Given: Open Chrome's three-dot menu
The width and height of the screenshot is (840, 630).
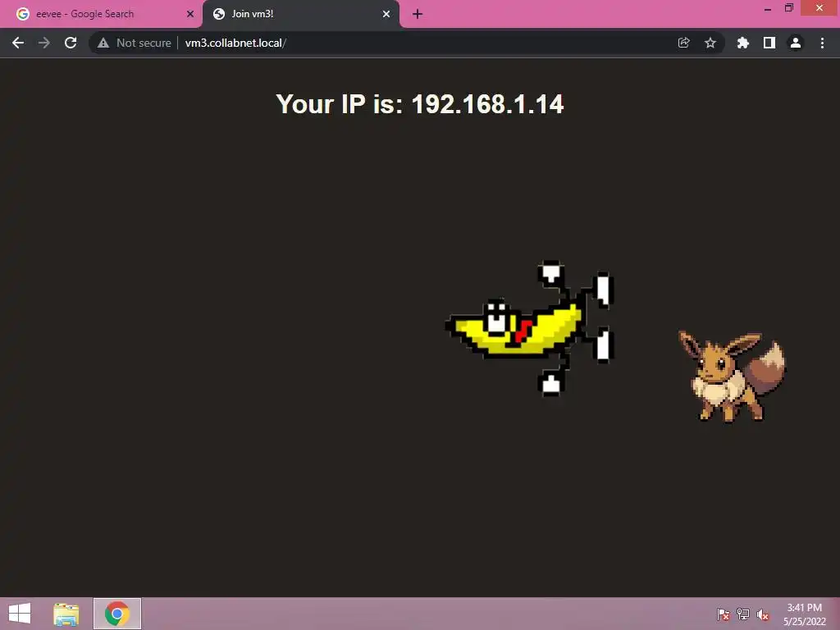Looking at the screenshot, I should coord(822,43).
